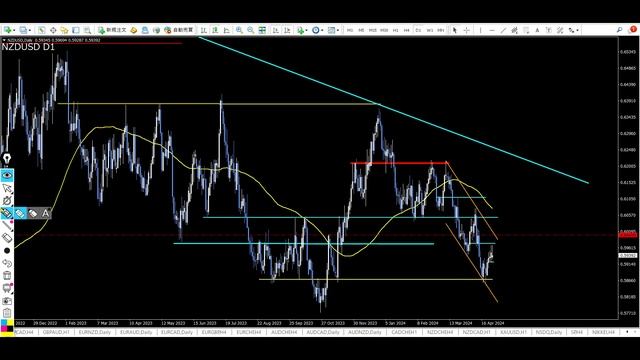Select the eraser in overlay toolbar

[7, 238]
